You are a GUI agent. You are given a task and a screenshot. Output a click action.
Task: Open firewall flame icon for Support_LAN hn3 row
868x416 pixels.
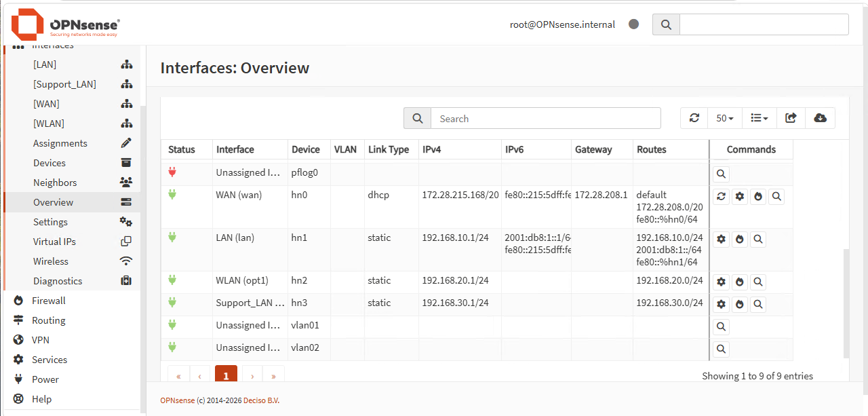740,304
